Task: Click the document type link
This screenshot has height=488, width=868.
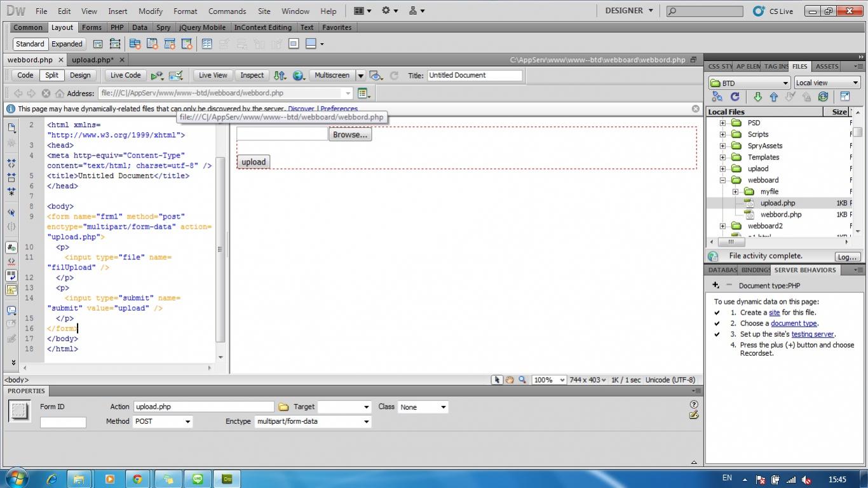Action: click(794, 323)
